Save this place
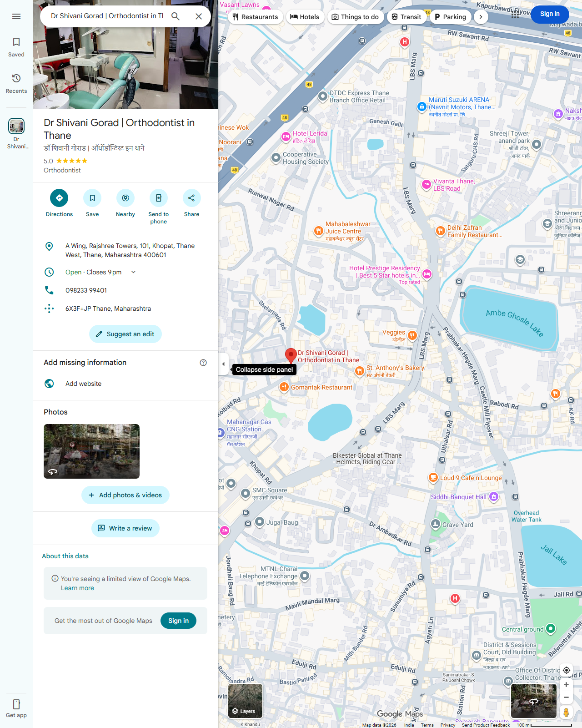 92,203
